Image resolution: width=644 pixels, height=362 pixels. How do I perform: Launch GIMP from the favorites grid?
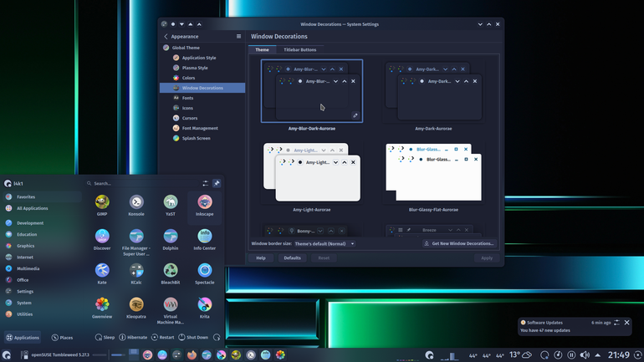[x=102, y=202]
